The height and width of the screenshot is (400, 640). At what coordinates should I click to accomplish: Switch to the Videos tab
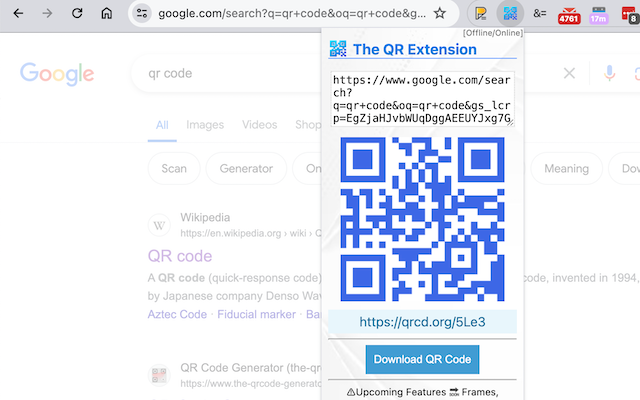pos(260,125)
